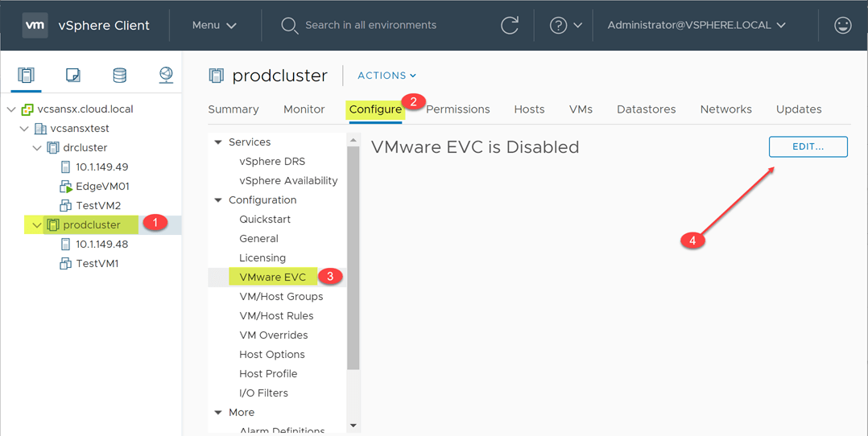
Task: Switch to Networking view icon
Action: click(166, 75)
